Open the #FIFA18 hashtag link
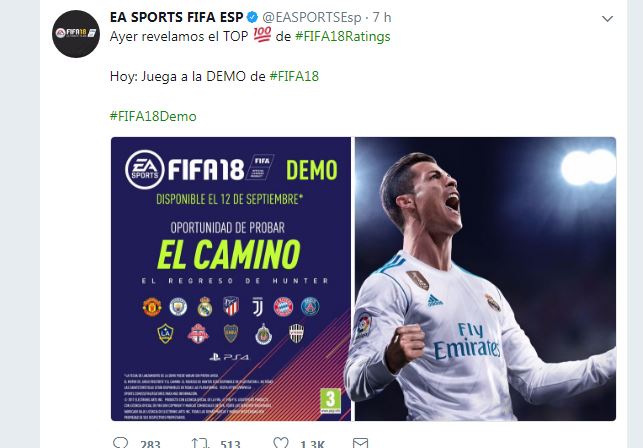This screenshot has height=448, width=643. 294,76
